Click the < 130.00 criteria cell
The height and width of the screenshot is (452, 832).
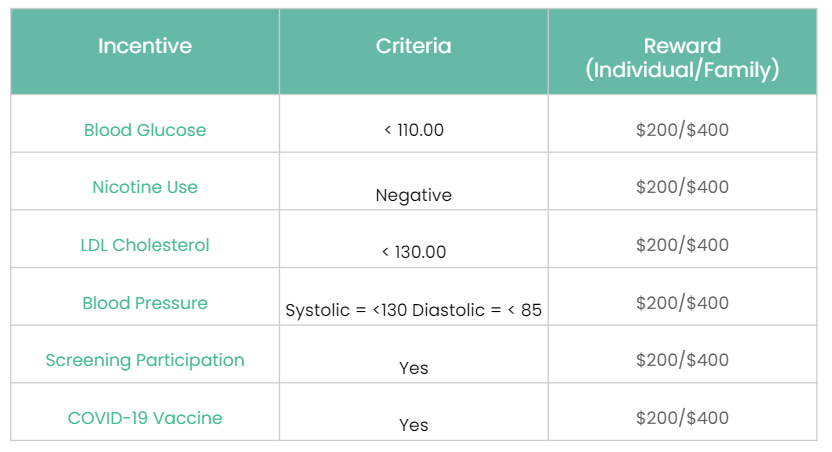click(413, 252)
